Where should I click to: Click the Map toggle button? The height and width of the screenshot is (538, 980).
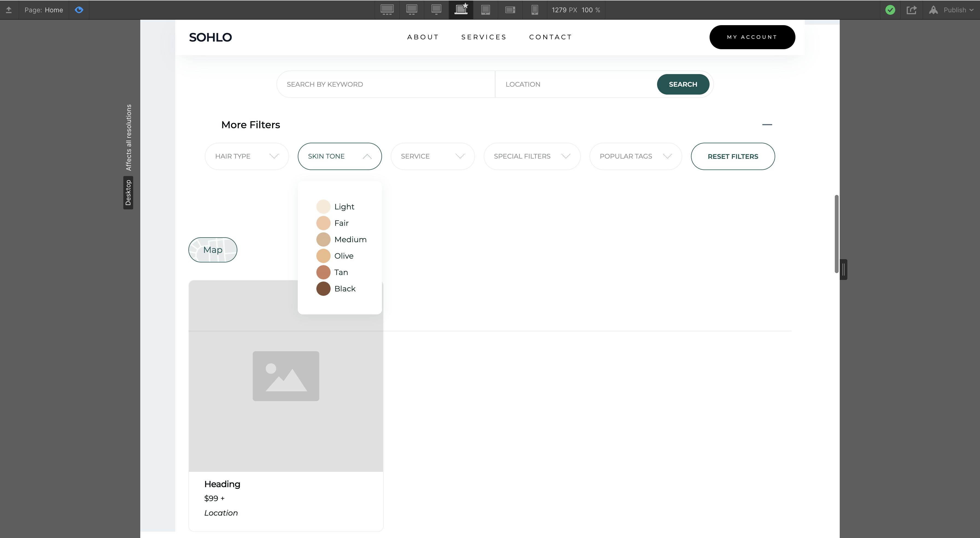pos(213,250)
